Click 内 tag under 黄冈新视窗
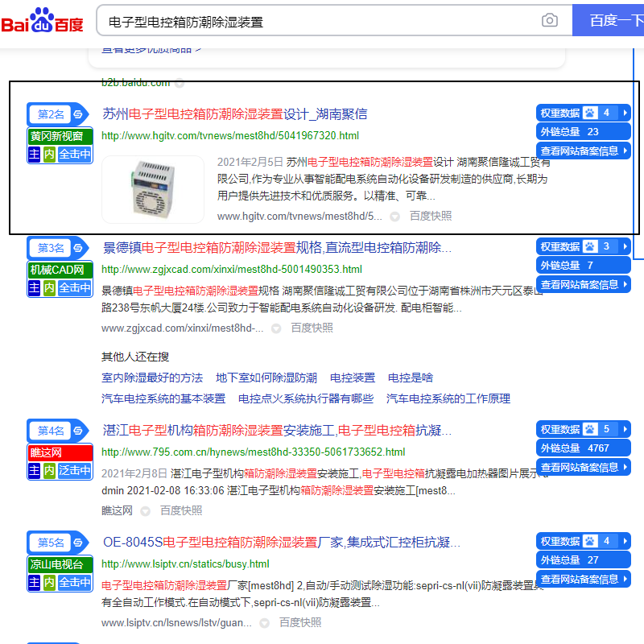644x644 pixels. pos(49,155)
